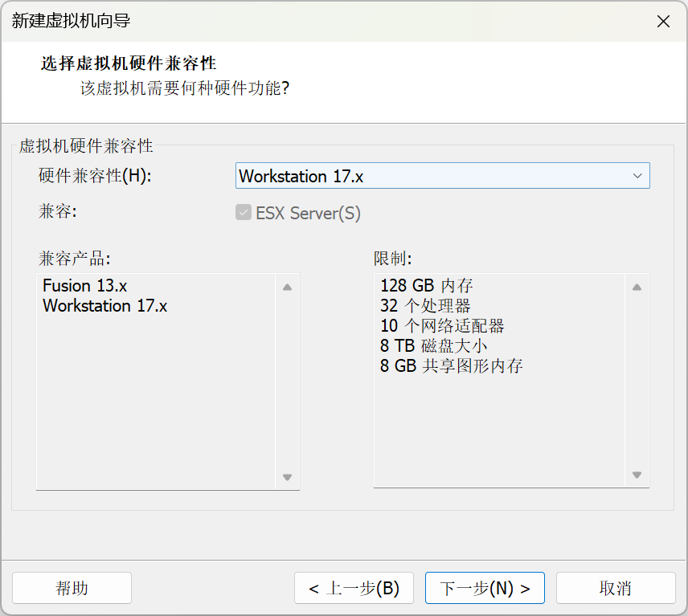The height and width of the screenshot is (616, 688).
Task: Select Workstation 17.x in 兼容产品 list
Action: [x=104, y=306]
